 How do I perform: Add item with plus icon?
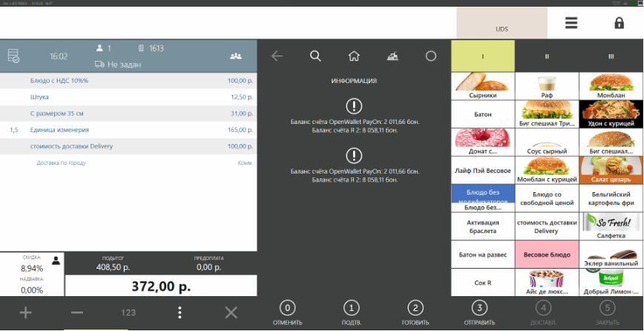click(x=25, y=313)
